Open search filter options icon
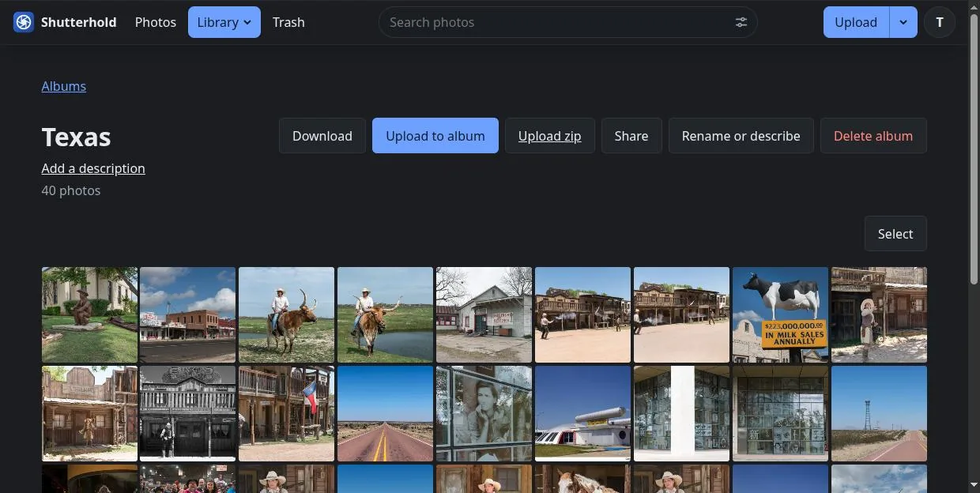The height and width of the screenshot is (493, 980). point(741,22)
